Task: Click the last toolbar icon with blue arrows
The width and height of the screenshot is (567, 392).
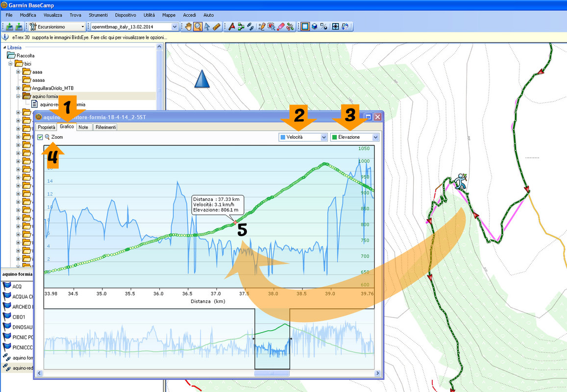Action: pos(345,26)
